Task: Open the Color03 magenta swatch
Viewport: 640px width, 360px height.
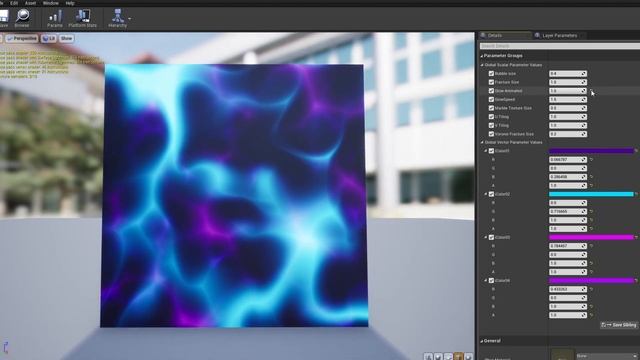Action: [591, 237]
